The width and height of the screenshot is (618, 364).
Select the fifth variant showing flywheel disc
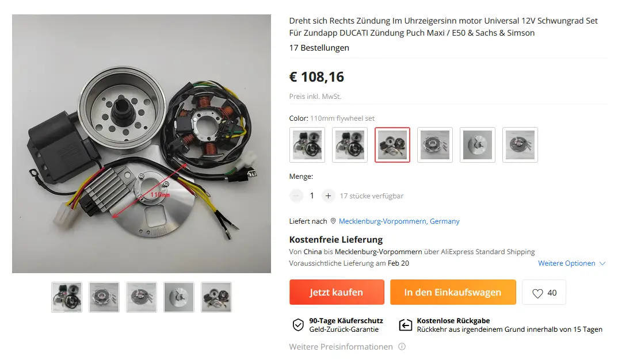point(477,144)
